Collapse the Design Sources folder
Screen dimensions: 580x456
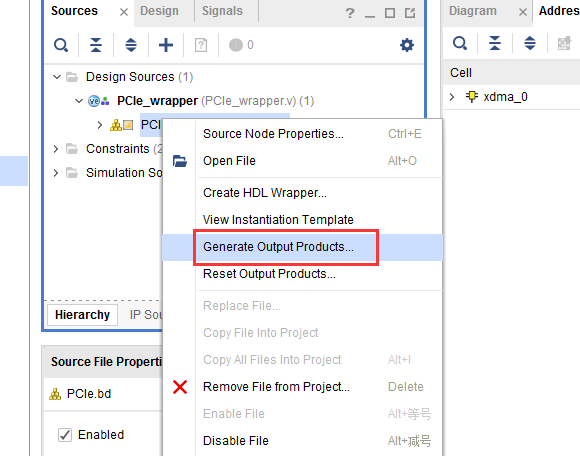pos(57,77)
